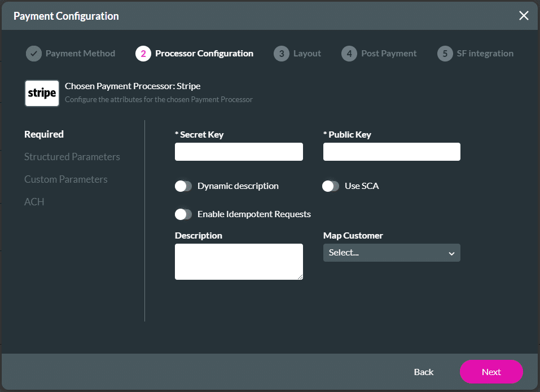Click the step 3 Layout circle
The width and height of the screenshot is (540, 392).
click(x=282, y=53)
